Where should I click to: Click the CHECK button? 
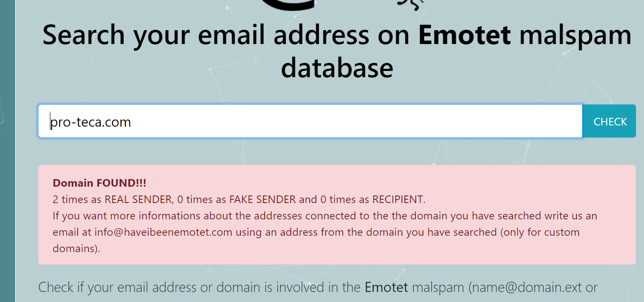(x=610, y=122)
